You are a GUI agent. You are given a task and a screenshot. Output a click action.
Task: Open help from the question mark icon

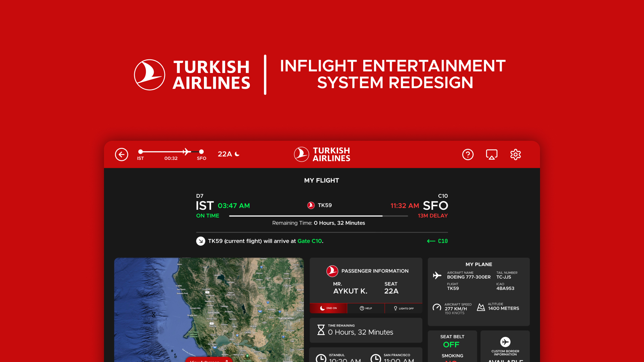click(468, 155)
